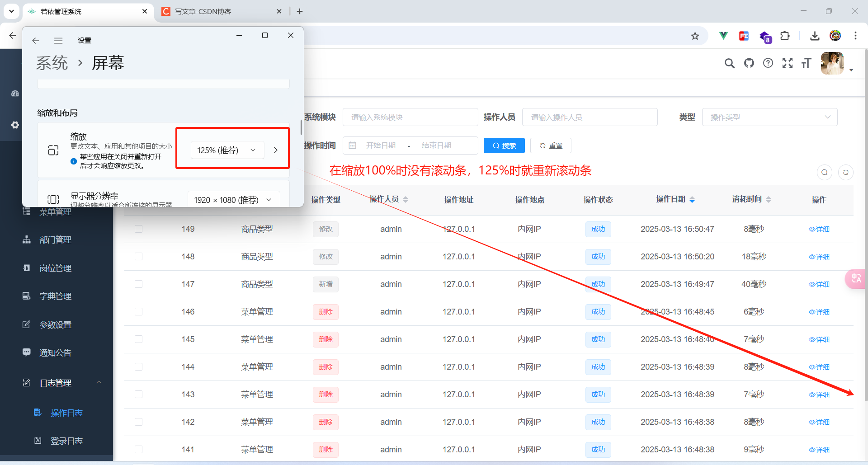Open 部门管理 in sidebar

point(57,240)
